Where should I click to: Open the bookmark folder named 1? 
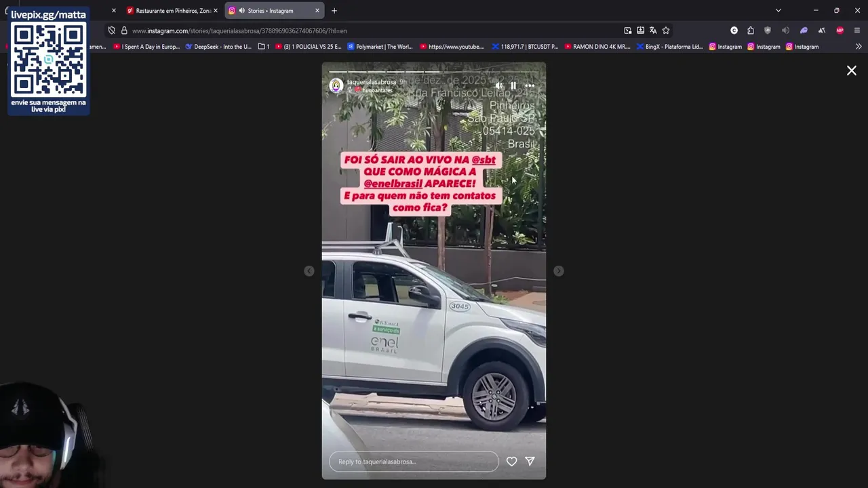point(264,47)
